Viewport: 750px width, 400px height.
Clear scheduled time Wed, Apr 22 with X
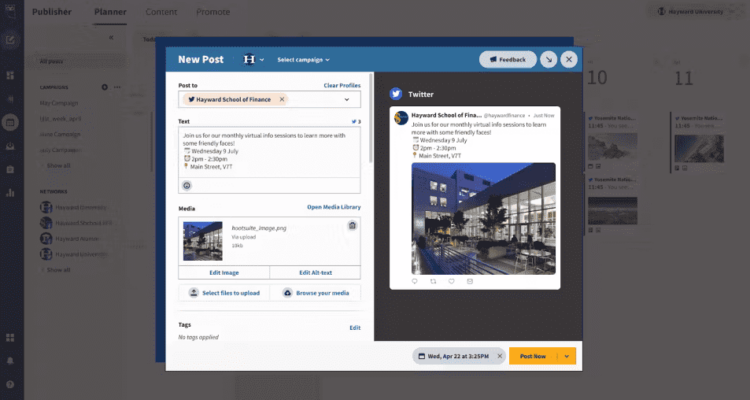pos(499,356)
